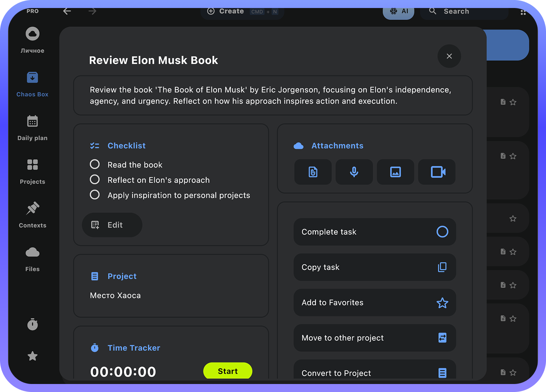
Task: Check off 'Reflect on Elon's approach'
Action: [95, 180]
